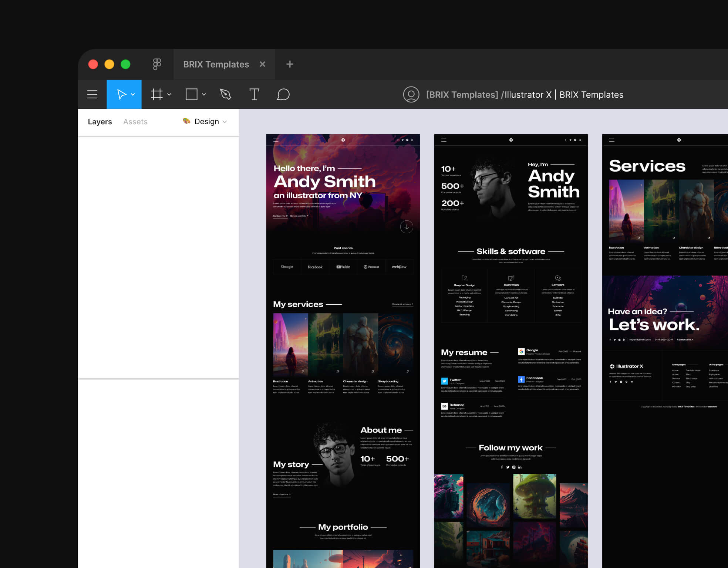Select the About me heading
Viewport: 728px width, 568px height.
point(381,430)
